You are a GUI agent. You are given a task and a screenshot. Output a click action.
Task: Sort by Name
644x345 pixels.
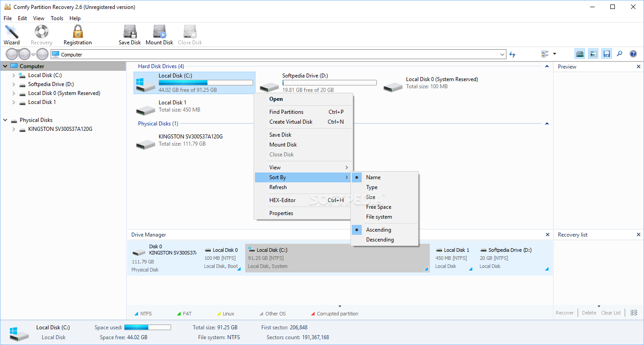pyautogui.click(x=385, y=177)
